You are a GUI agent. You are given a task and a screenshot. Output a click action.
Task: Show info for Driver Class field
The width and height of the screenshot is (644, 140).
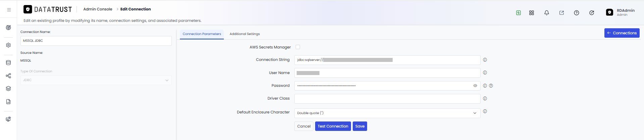pos(485,99)
